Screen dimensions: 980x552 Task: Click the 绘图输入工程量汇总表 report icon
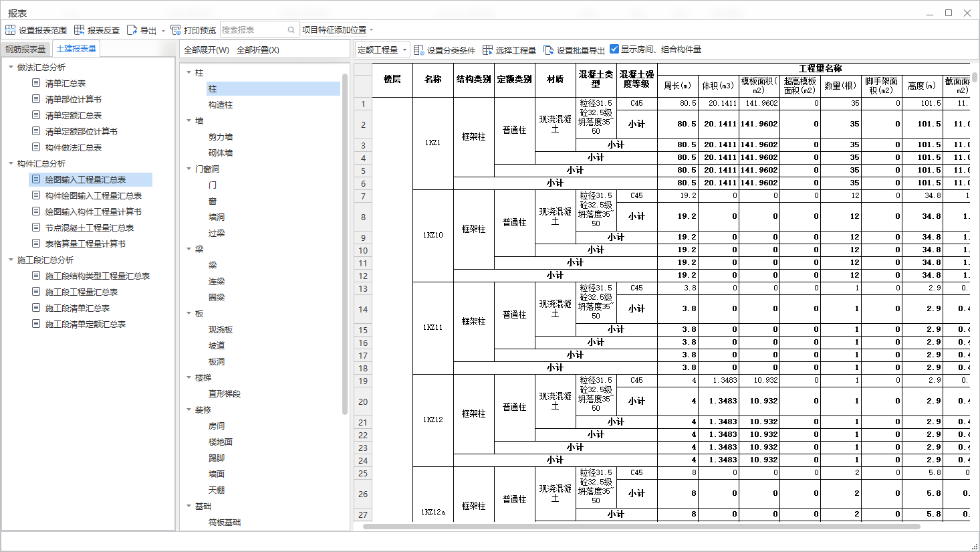pos(36,179)
